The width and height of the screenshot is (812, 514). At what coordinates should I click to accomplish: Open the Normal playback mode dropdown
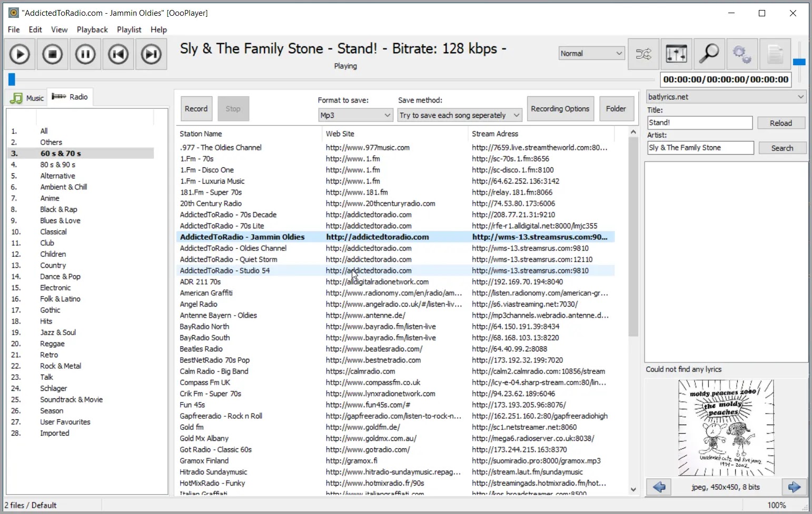tap(591, 53)
